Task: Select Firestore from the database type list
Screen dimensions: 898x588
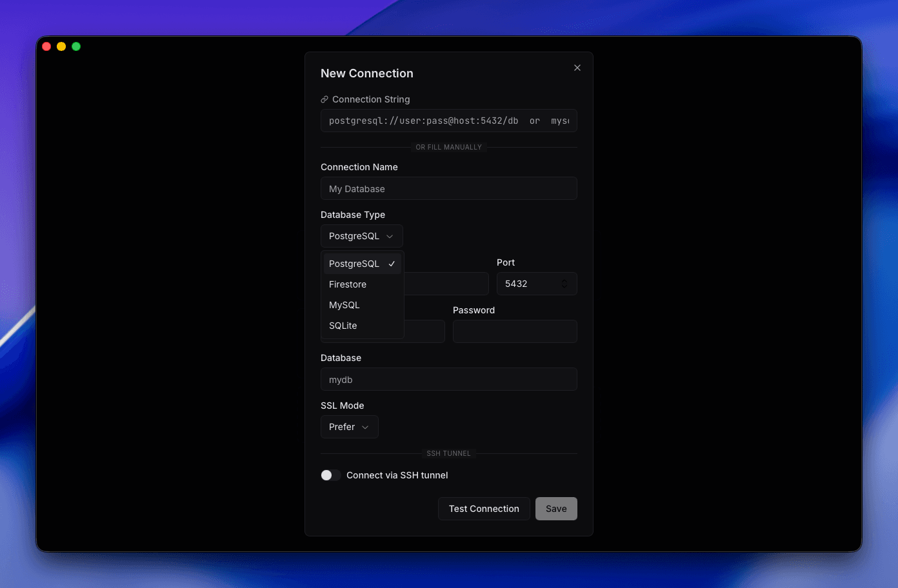Action: [x=348, y=284]
